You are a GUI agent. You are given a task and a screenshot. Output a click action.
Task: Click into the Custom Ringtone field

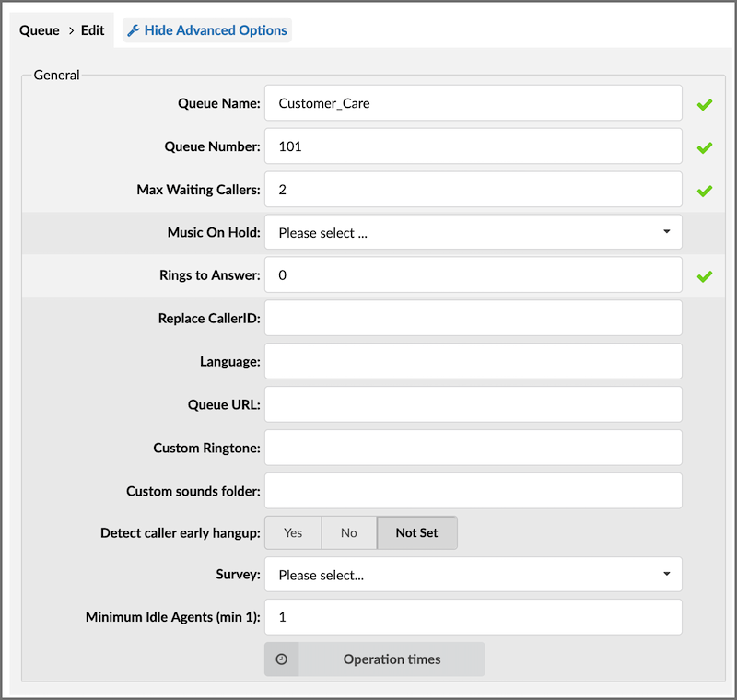point(474,448)
